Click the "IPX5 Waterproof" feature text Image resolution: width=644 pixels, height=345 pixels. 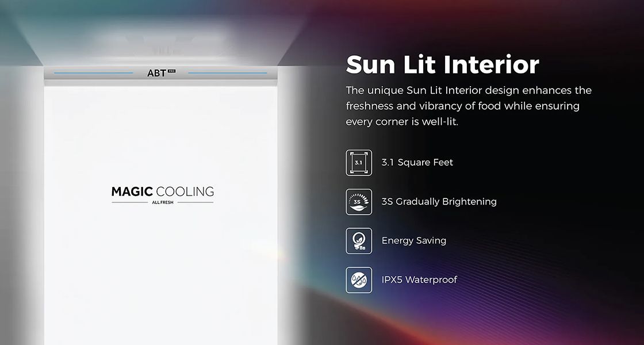(419, 280)
